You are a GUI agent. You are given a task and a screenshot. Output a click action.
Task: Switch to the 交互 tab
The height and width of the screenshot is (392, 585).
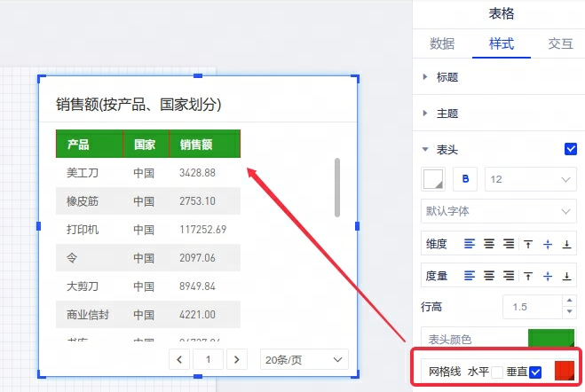[560, 43]
